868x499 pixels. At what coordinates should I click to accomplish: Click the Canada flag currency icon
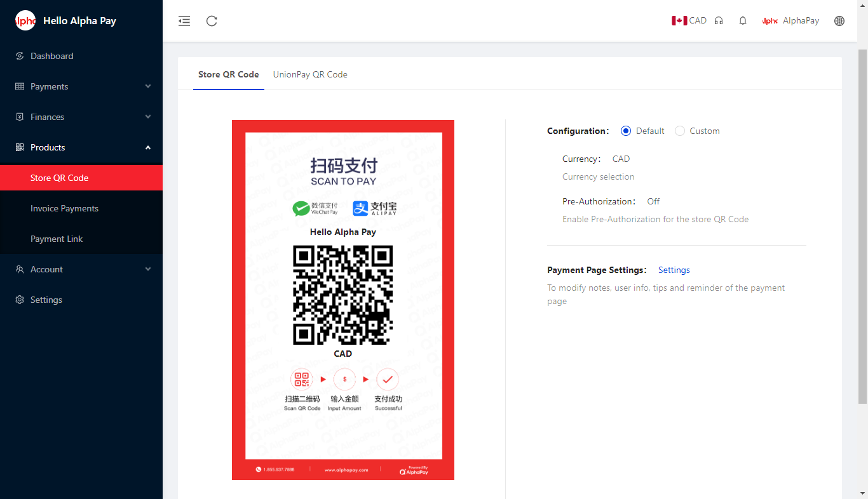coord(679,20)
